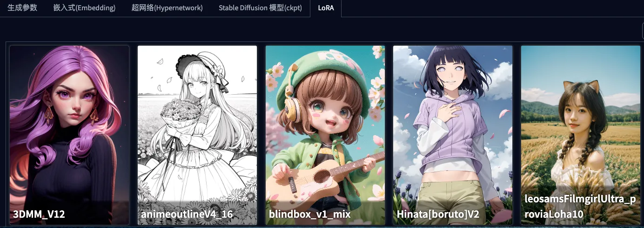Click the Hinata[boruto]V2 name label

(438, 214)
